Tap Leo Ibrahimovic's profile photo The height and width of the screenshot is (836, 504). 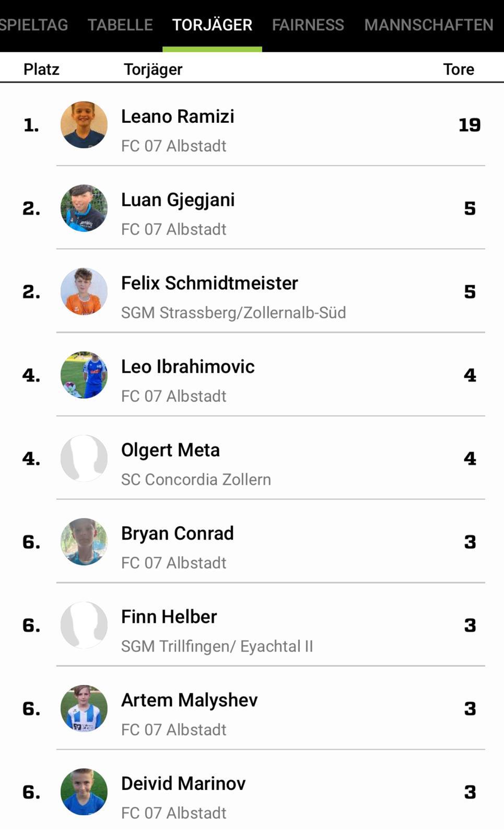pos(84,375)
